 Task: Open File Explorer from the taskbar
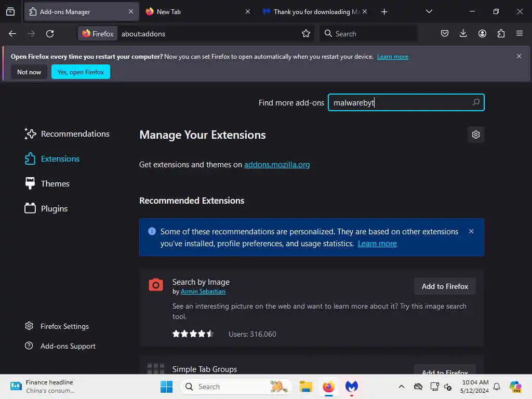point(305,387)
